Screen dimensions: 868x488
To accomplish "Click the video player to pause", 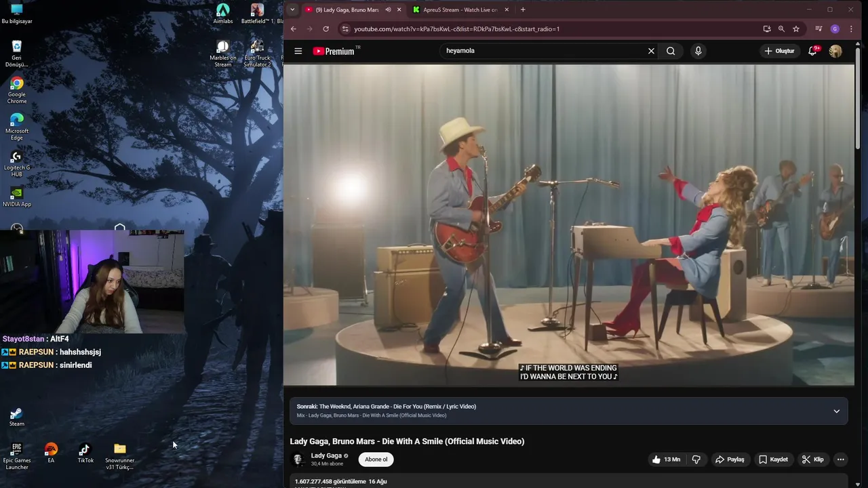I will [569, 225].
